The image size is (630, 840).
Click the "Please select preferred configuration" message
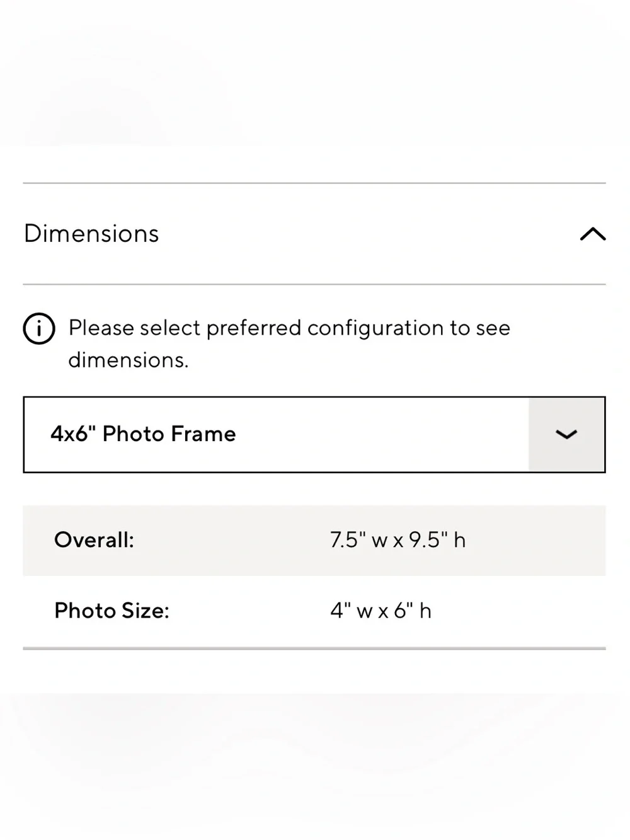pos(289,343)
